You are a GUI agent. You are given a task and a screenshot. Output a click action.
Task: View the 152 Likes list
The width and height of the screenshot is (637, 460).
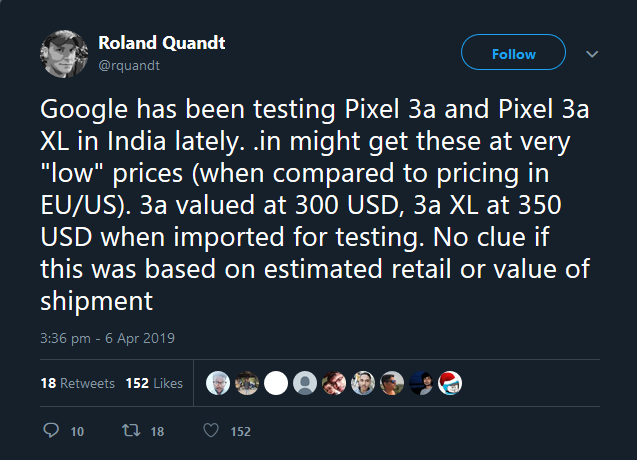pyautogui.click(x=154, y=383)
